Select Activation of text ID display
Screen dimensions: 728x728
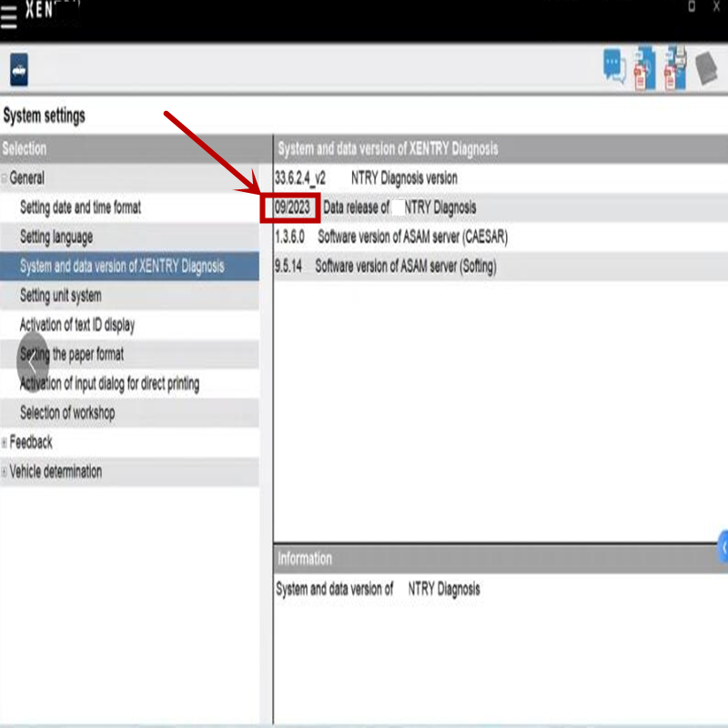129,325
